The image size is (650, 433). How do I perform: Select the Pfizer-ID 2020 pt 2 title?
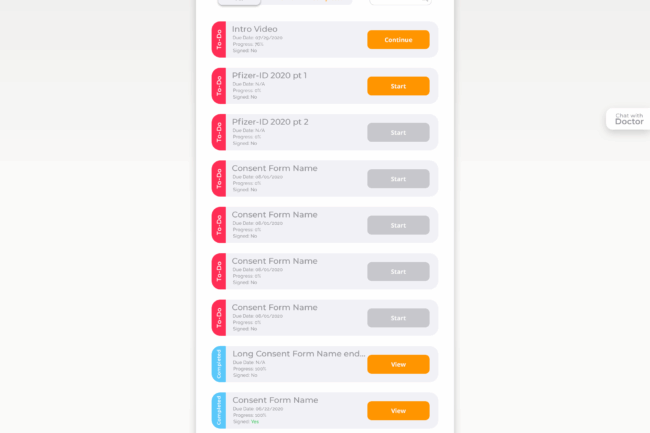point(270,122)
